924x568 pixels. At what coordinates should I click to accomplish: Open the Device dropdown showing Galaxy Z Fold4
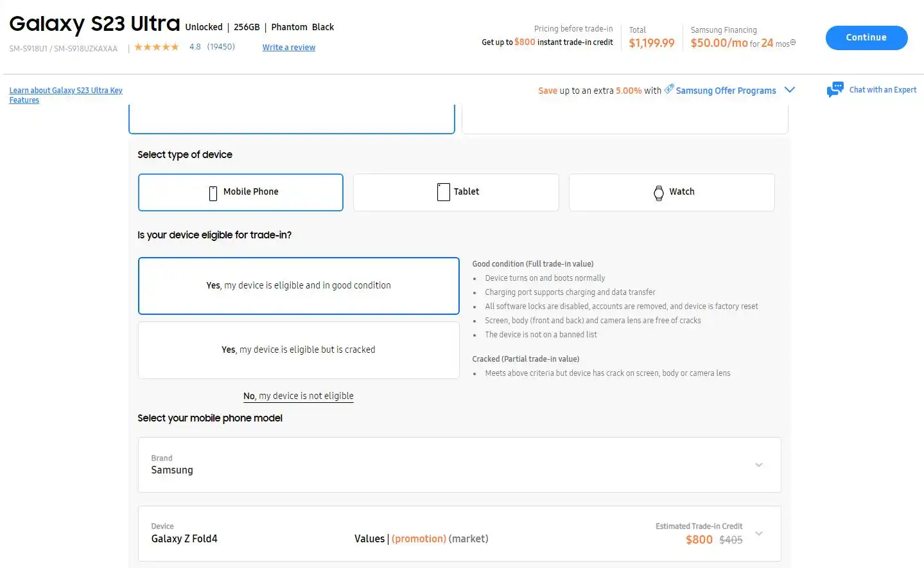(459, 533)
